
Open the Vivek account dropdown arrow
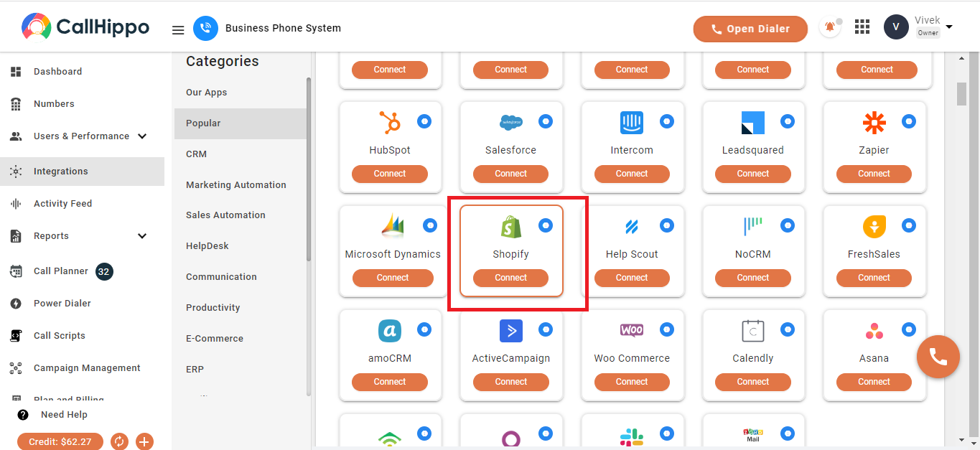pos(949,27)
